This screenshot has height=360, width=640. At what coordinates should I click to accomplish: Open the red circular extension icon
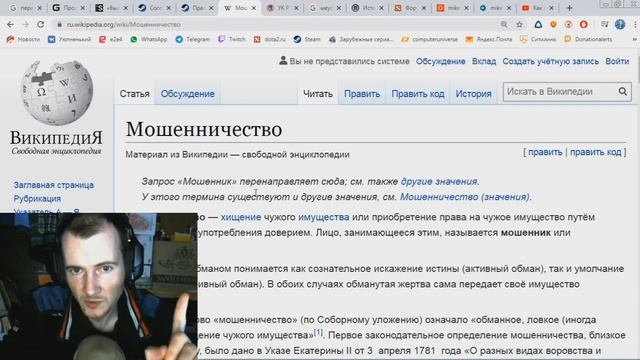click(584, 24)
